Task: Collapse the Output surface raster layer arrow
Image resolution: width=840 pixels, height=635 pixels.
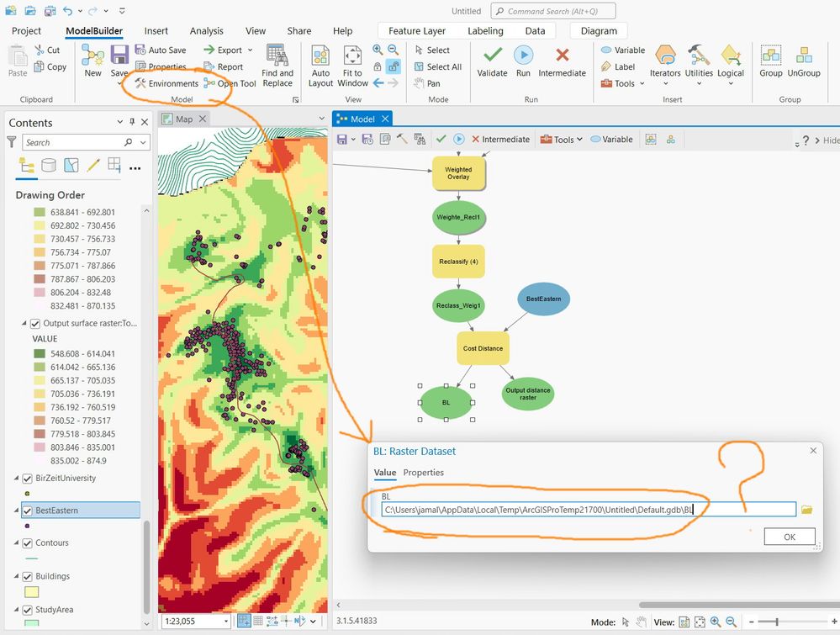Action: tap(24, 323)
